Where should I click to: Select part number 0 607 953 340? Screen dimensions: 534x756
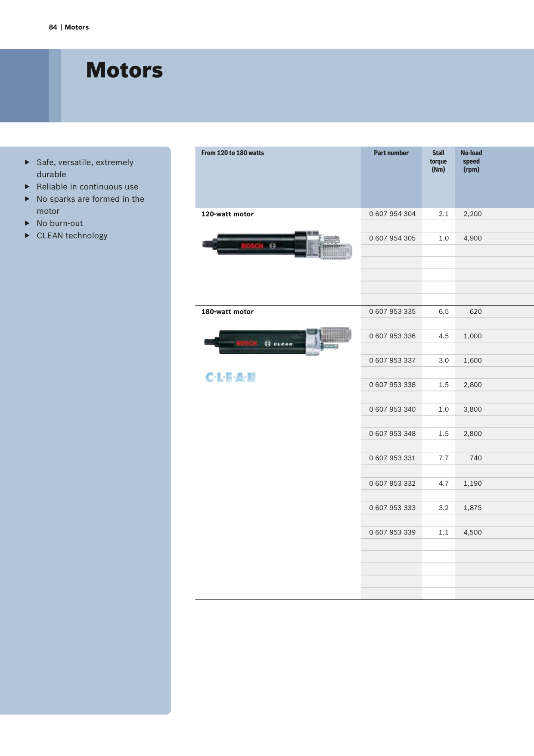coord(392,409)
